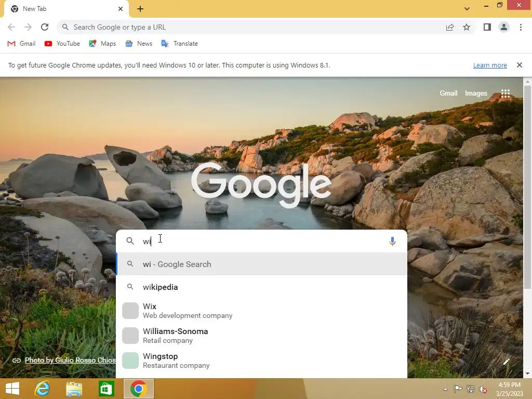This screenshot has width=532, height=399.
Task: Share this page icon in address bar
Action: point(450,27)
